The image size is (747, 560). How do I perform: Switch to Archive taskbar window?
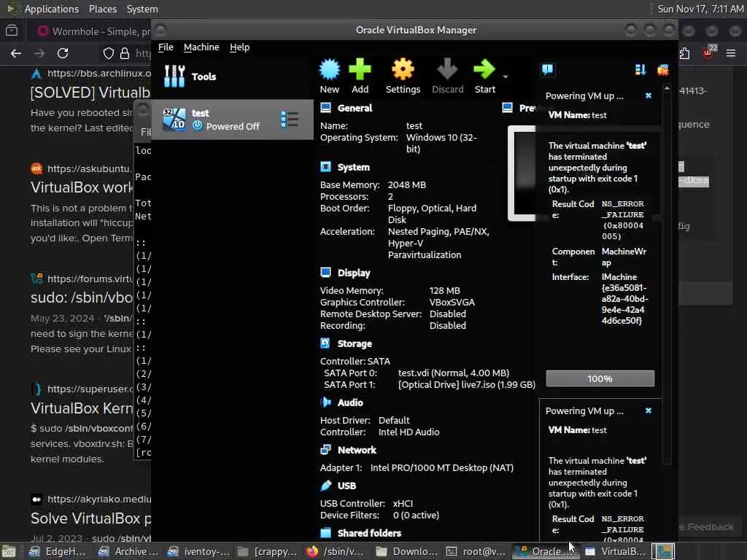click(x=127, y=551)
